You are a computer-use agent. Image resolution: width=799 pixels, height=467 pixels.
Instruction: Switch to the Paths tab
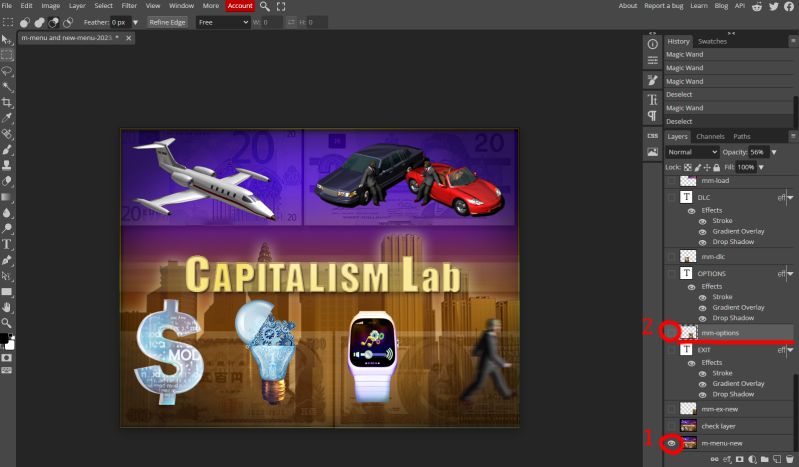coord(742,137)
